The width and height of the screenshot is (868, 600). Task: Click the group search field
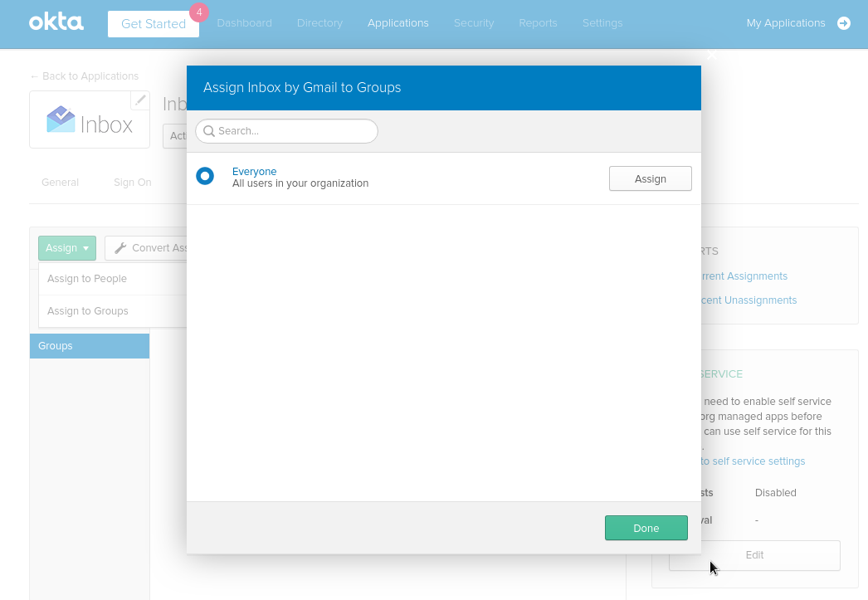[x=287, y=131]
